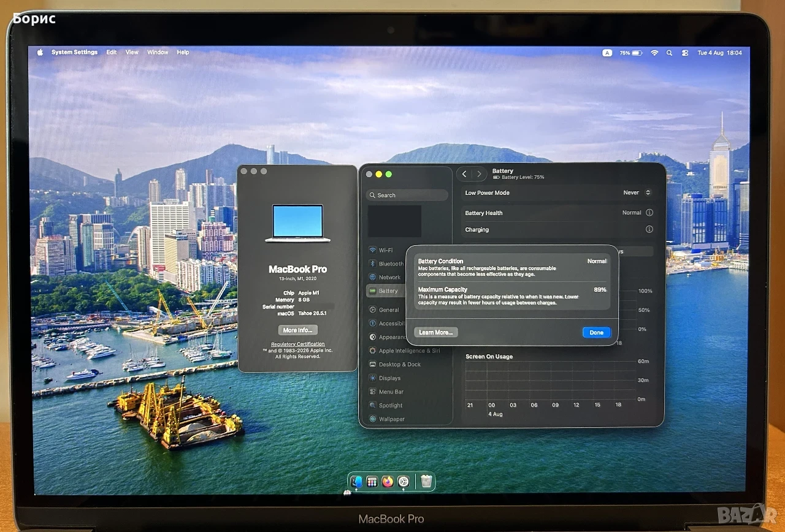Click the "Maximum Capacity" label
The height and width of the screenshot is (532, 785).
[x=443, y=289]
